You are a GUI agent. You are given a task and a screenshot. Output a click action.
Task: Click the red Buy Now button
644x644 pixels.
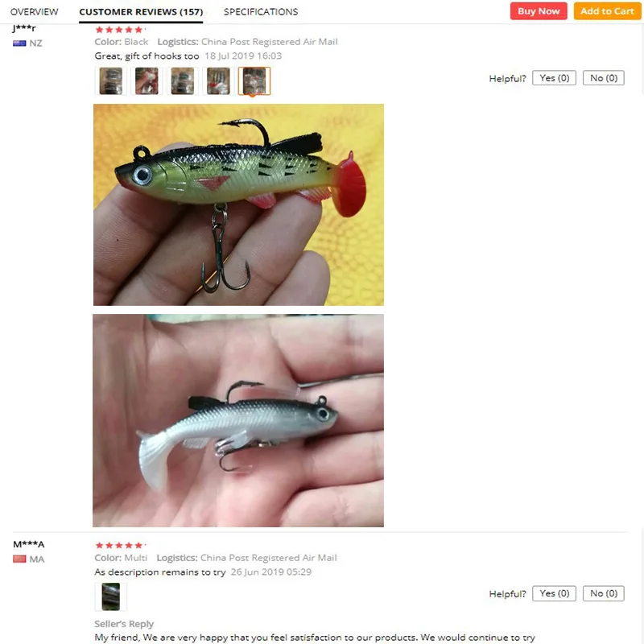coord(539,11)
